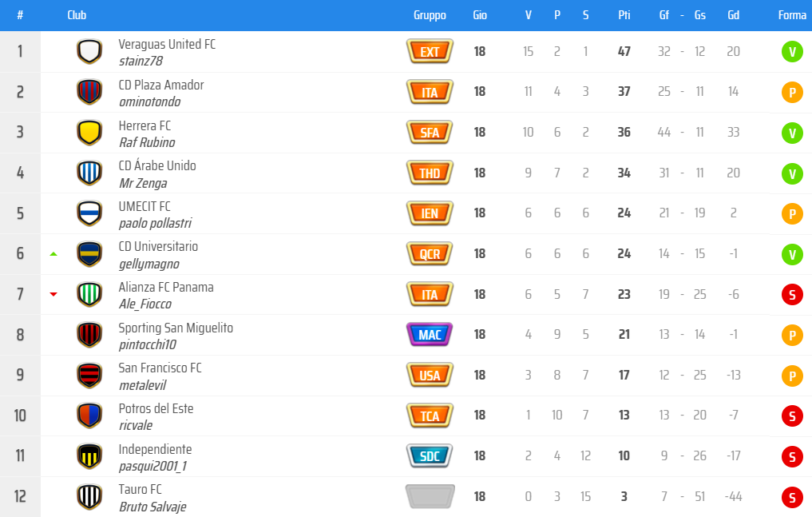Click Herrera FC yellow shield crest

click(x=89, y=133)
